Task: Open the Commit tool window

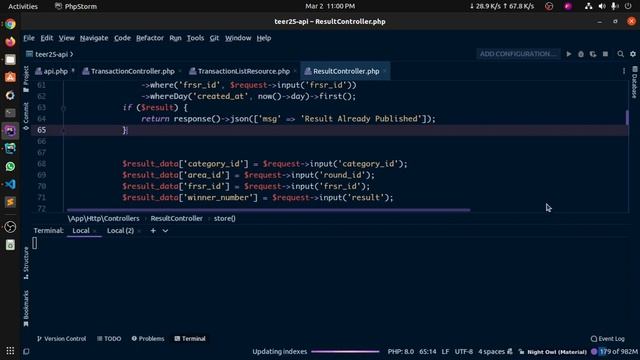Action: [26, 116]
